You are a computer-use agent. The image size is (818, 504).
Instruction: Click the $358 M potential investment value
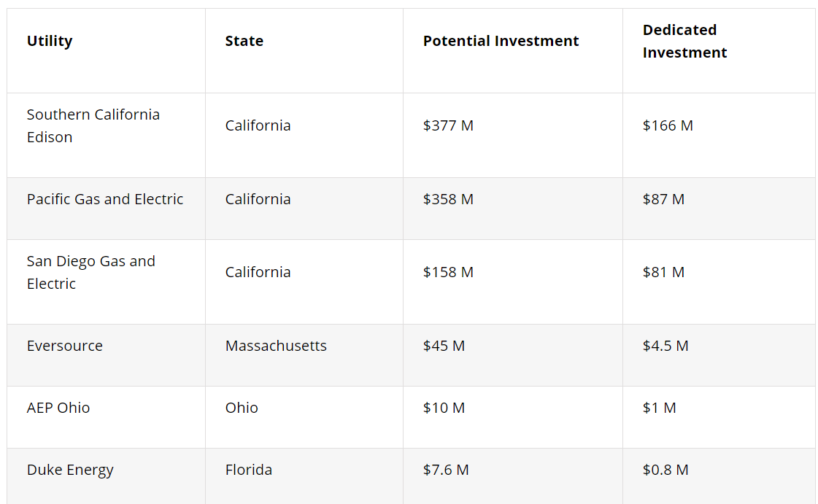click(448, 199)
